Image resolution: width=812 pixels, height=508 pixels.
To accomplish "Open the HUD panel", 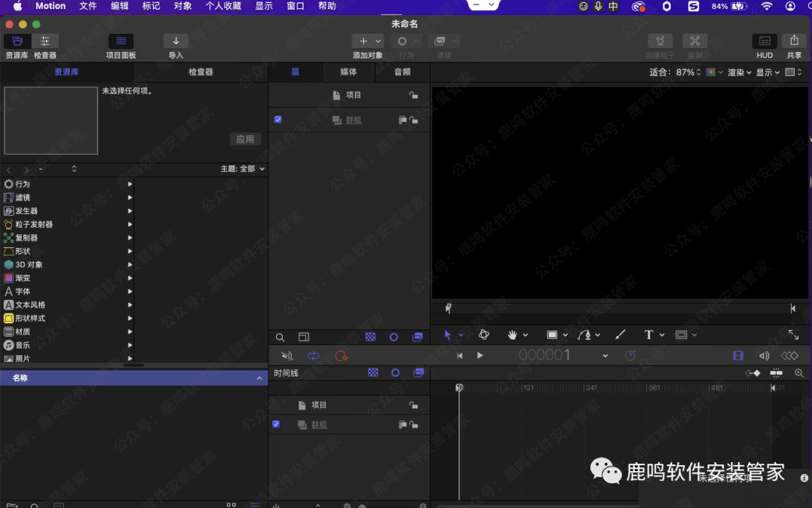I will point(765,42).
